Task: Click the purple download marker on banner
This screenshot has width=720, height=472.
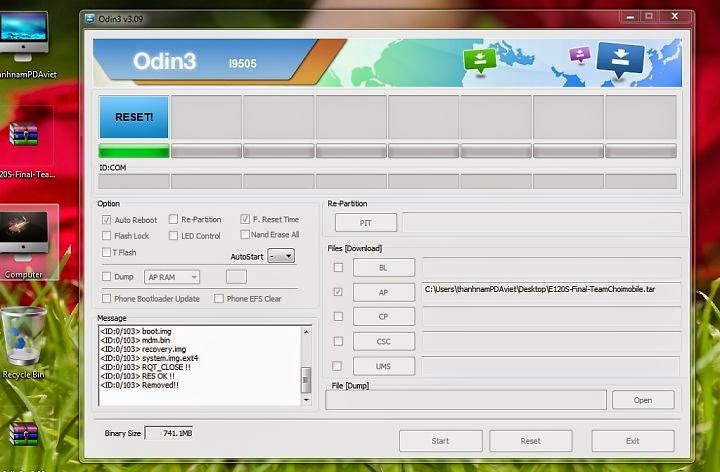Action: pos(579,55)
